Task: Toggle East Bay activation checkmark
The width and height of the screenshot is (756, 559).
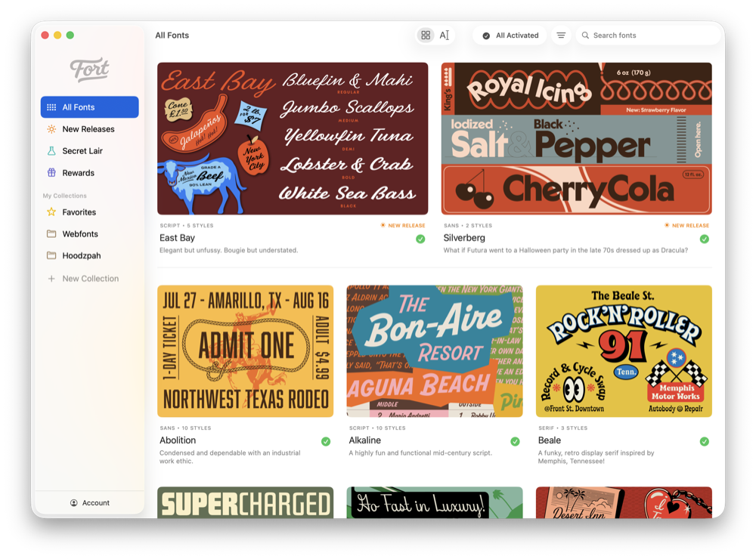Action: tap(420, 239)
